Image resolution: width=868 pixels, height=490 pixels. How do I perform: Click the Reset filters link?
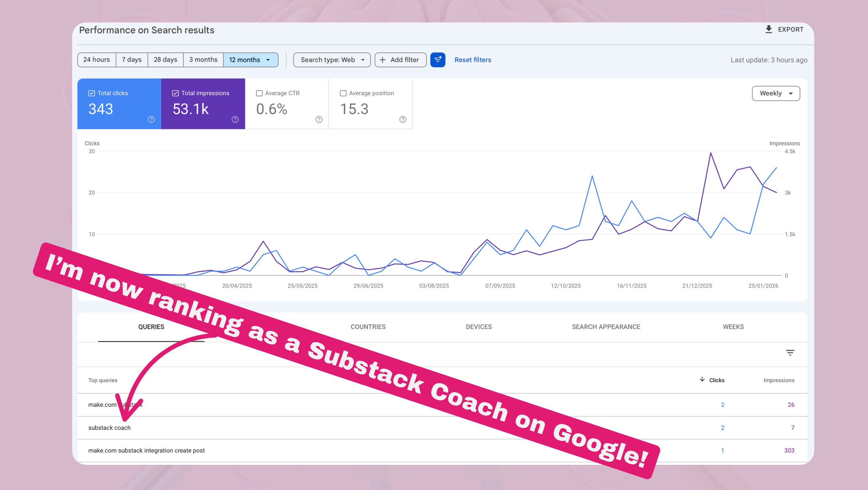pos(473,60)
